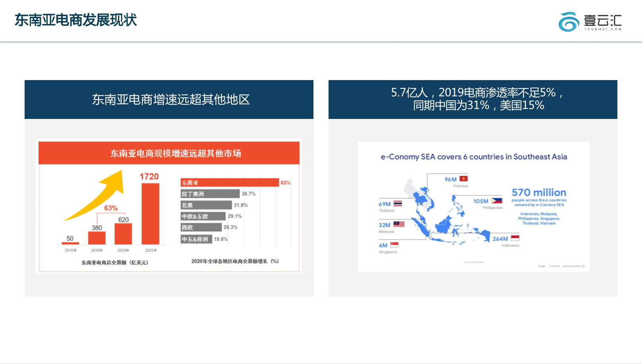The image size is (642, 364).
Task: Click the 264M Indonesia population label
Action: tap(500, 239)
